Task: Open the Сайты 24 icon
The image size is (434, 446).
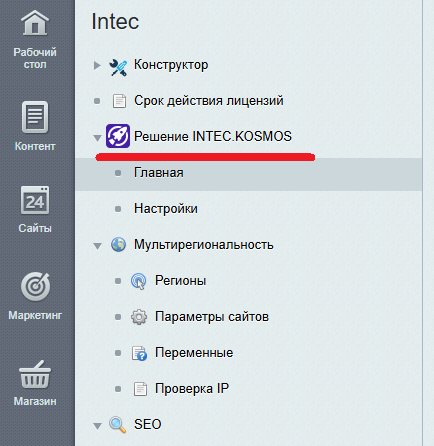Action: [x=35, y=200]
